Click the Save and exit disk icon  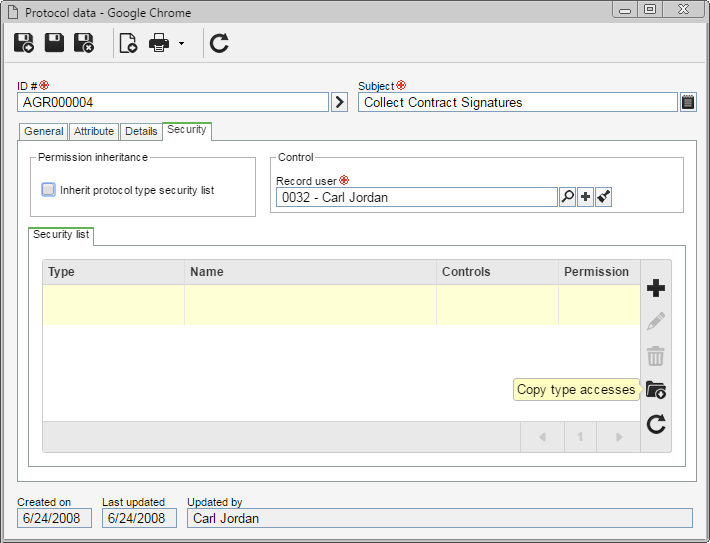(x=84, y=43)
